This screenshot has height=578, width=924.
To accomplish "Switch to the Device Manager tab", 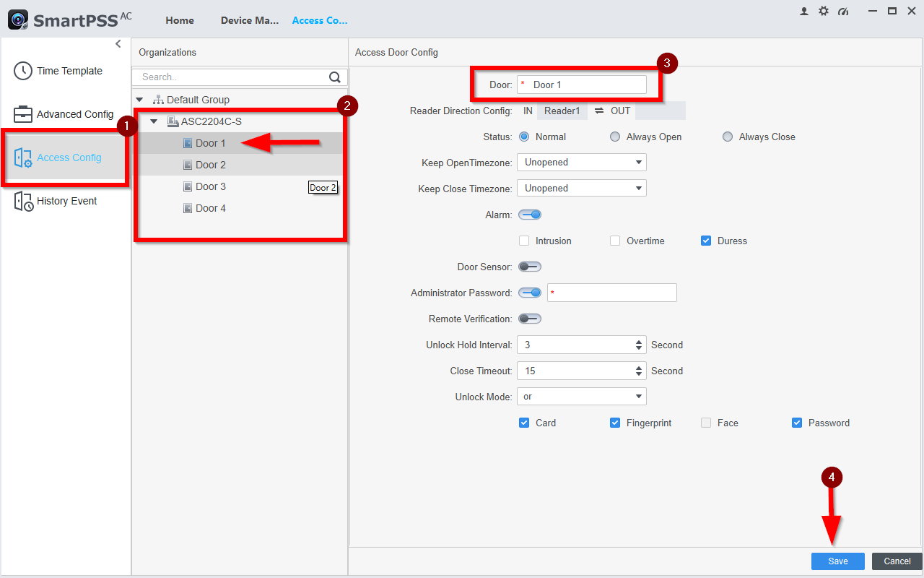I will point(250,20).
